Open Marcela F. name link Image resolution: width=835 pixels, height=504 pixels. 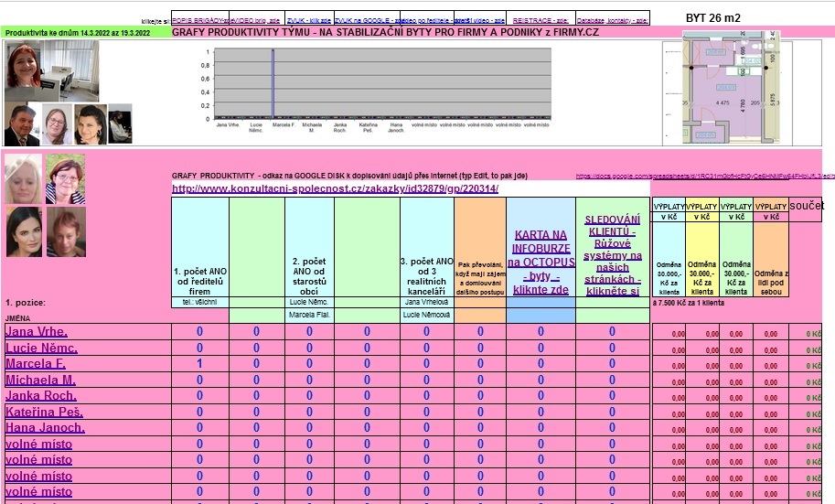click(x=36, y=363)
